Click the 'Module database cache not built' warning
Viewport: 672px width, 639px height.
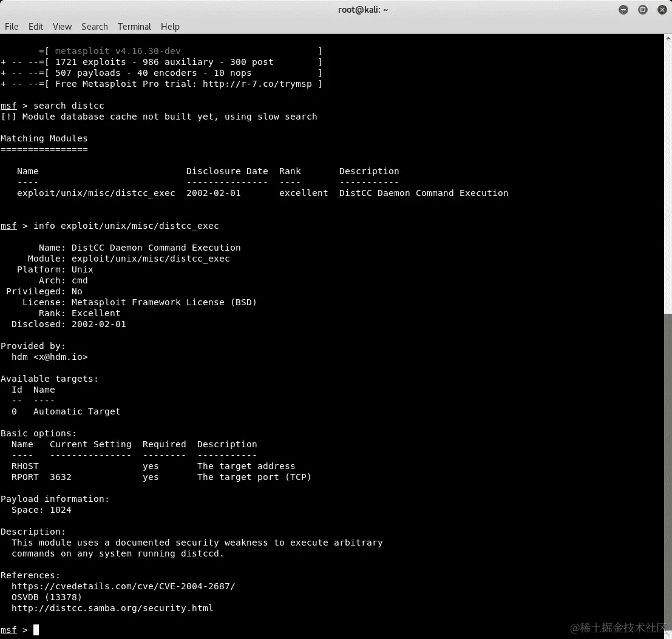pos(158,117)
